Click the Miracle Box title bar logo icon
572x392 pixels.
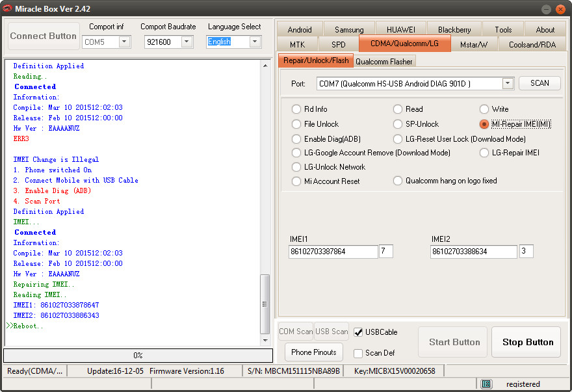[x=7, y=8]
